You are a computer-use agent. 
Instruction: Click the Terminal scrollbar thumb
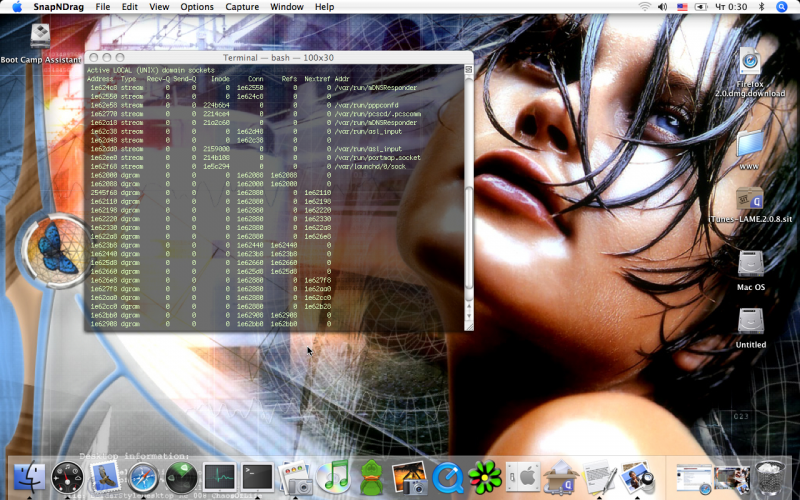click(x=469, y=238)
